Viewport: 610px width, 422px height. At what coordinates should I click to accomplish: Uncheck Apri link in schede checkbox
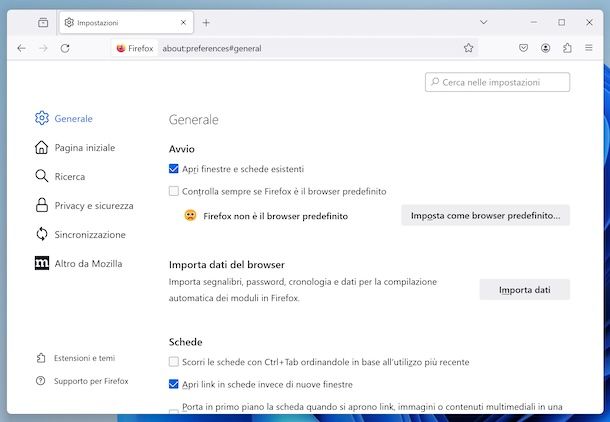pos(174,384)
